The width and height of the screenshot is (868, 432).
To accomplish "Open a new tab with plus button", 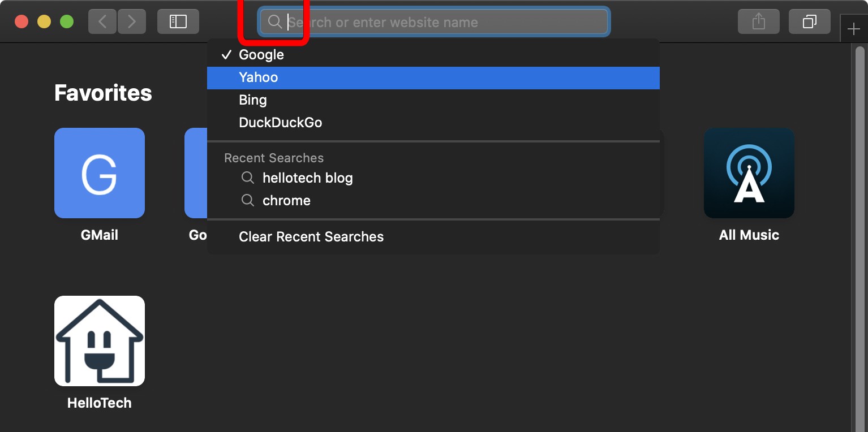I will 853,29.
